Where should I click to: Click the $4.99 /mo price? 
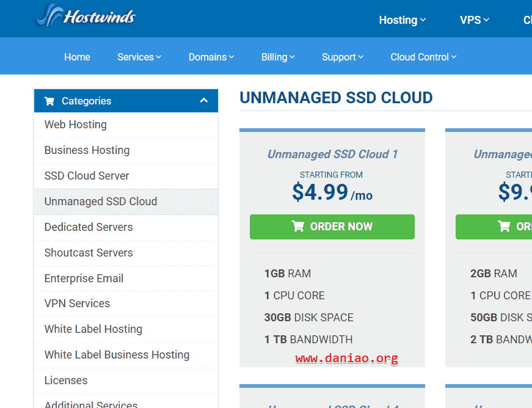[x=332, y=192]
